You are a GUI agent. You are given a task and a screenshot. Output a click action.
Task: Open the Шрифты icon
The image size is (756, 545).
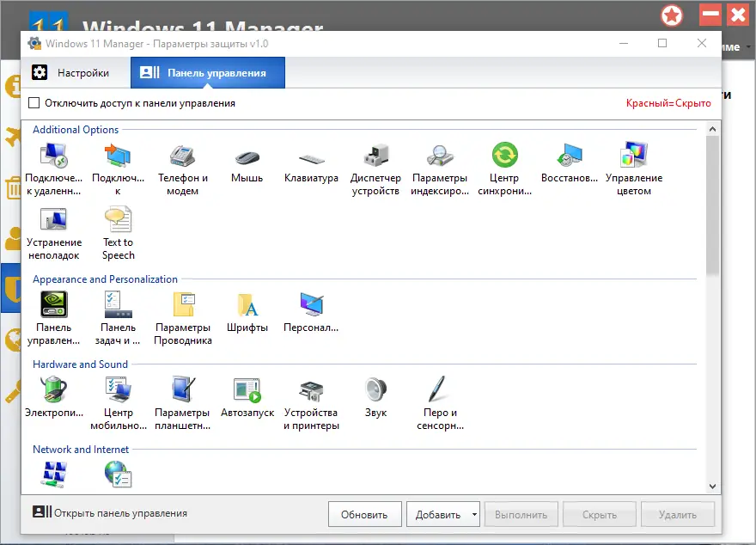tap(247, 309)
